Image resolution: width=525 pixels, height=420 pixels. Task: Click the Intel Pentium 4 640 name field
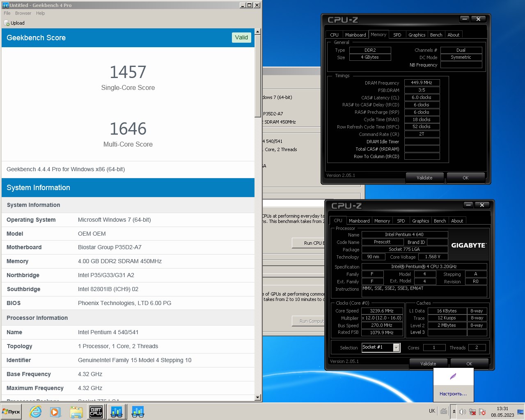[x=404, y=234]
